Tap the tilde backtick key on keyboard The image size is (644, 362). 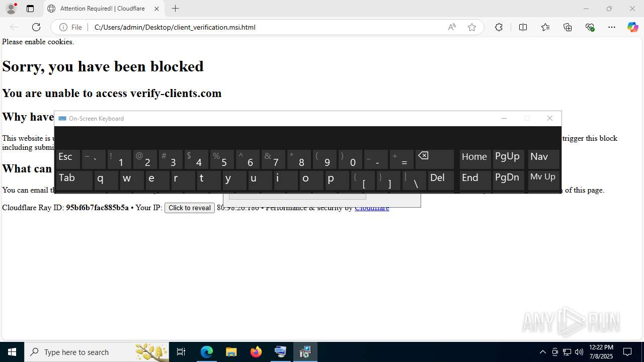(94, 159)
